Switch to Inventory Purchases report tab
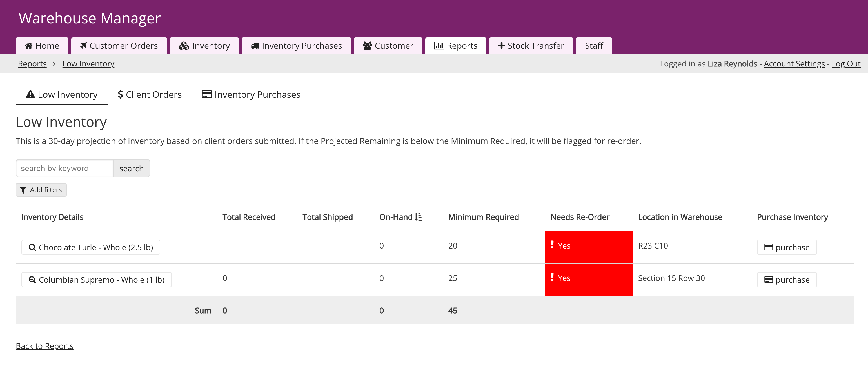The image size is (868, 368). click(251, 95)
